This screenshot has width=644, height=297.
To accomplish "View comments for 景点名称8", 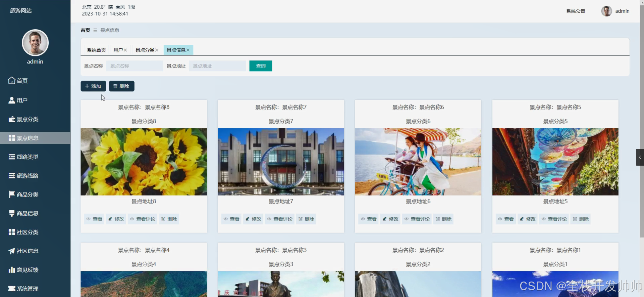I will (x=142, y=219).
